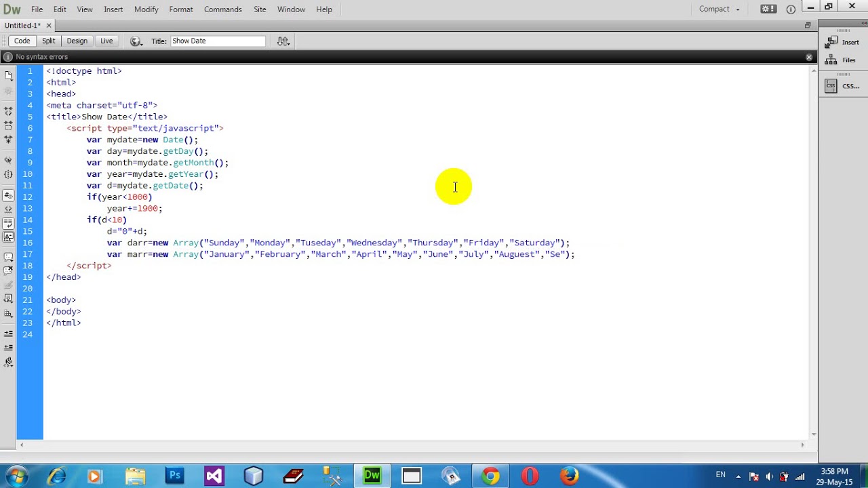Click Indent Code icon

8,333
